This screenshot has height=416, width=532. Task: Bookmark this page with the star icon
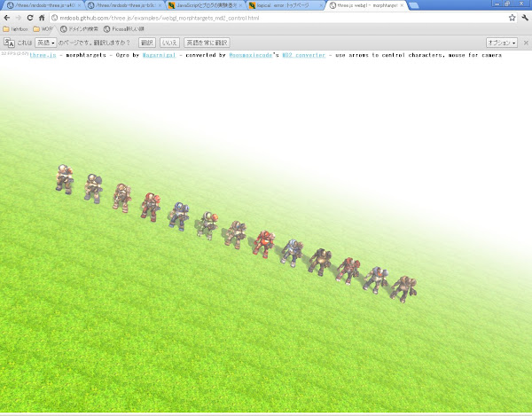pos(512,18)
